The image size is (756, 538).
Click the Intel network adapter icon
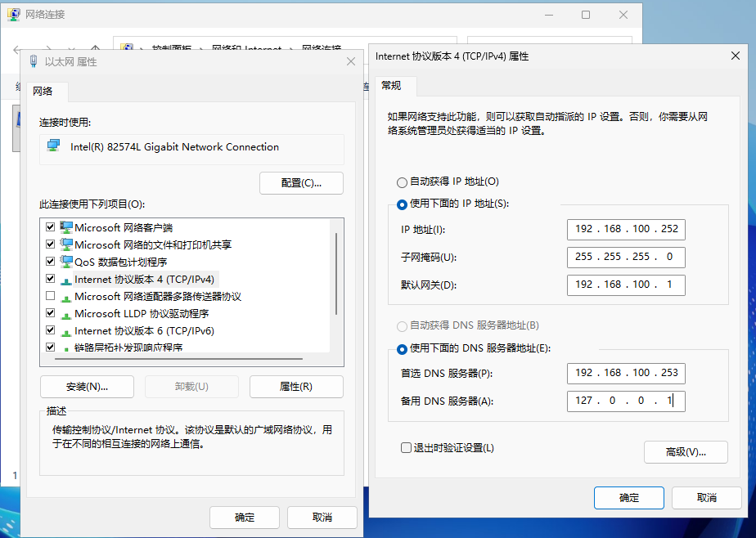[53, 147]
